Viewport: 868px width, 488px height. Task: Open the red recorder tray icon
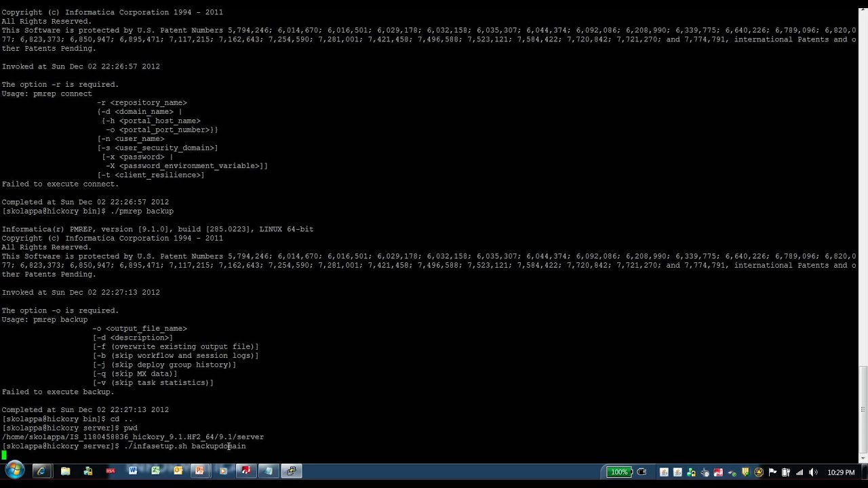click(x=718, y=472)
